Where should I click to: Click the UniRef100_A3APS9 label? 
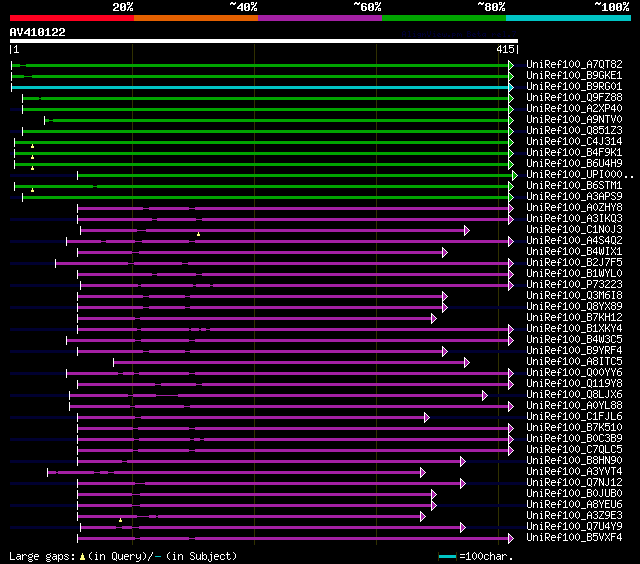[574, 197]
